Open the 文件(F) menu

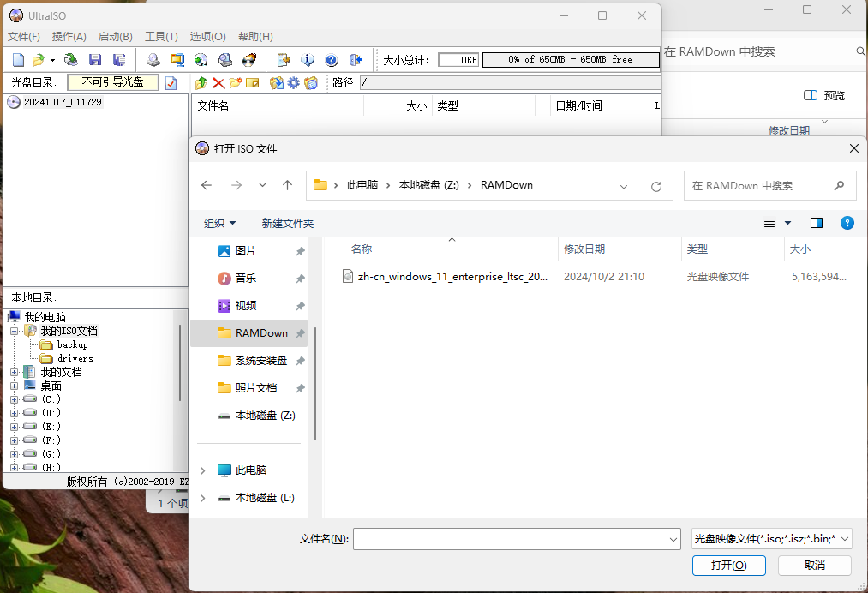pyautogui.click(x=24, y=37)
